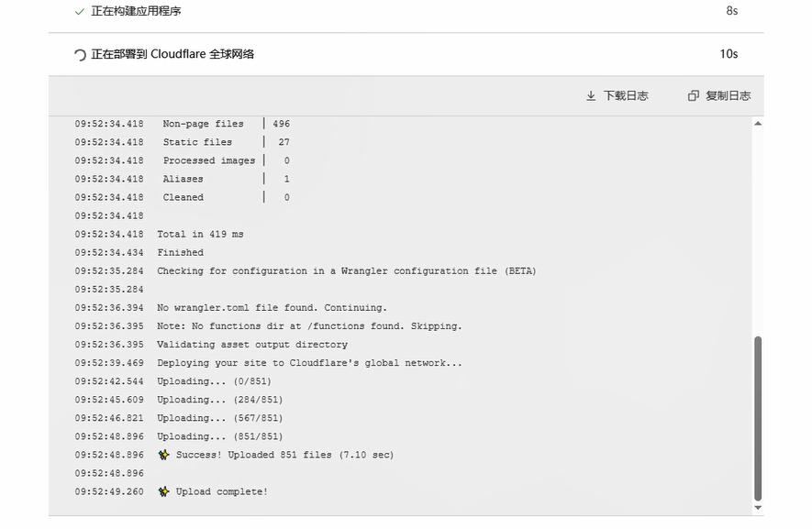Click the log panel scrollbar thumb

tap(758, 417)
